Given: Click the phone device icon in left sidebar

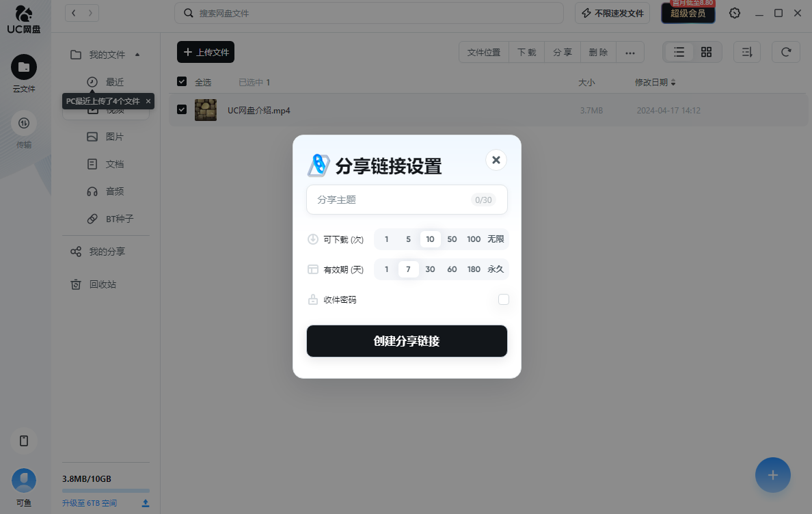Looking at the screenshot, I should coord(24,441).
